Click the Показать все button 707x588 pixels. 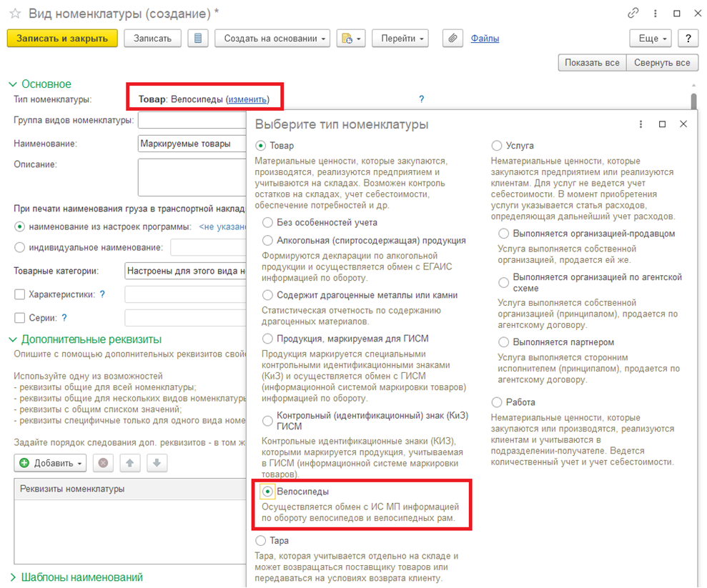pyautogui.click(x=592, y=63)
